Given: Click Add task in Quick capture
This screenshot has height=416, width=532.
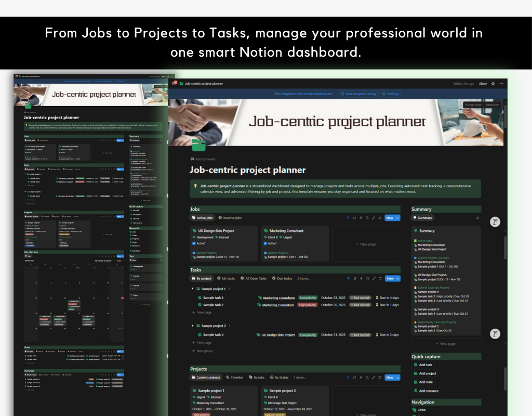Looking at the screenshot, I should [x=423, y=365].
